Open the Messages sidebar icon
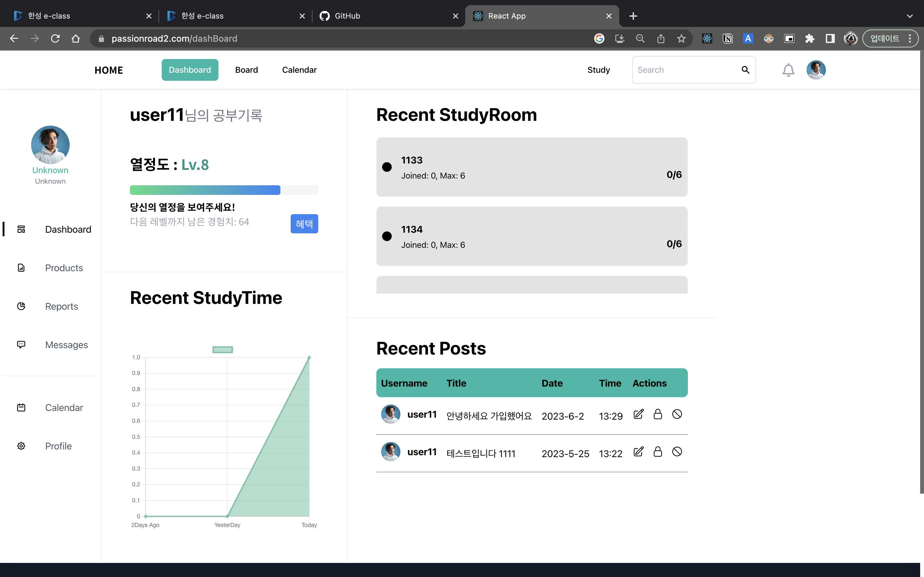Screen dimensions: 924x577 pyautogui.click(x=21, y=345)
